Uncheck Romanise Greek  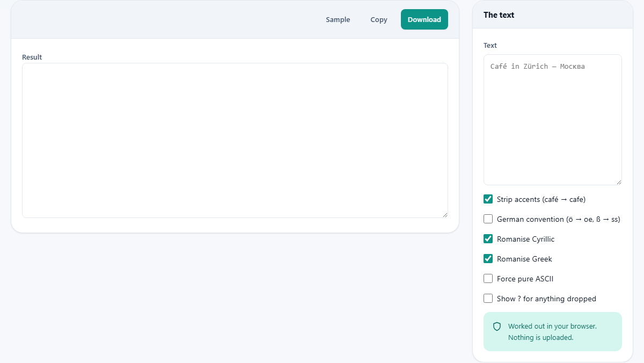pos(488,259)
